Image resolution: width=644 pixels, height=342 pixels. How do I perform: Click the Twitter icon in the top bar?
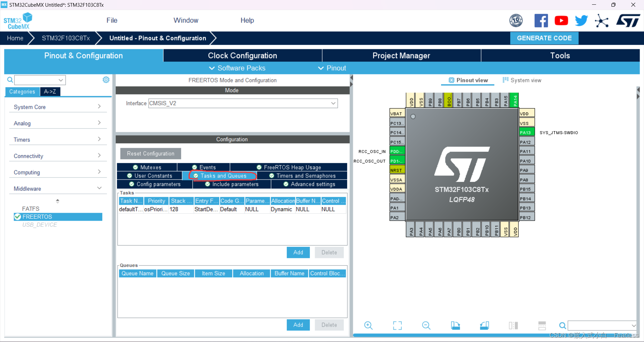(x=581, y=20)
